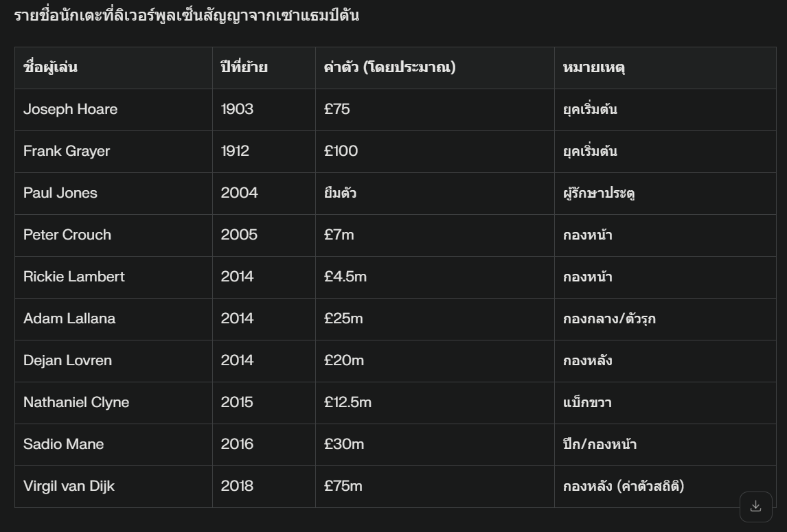Click the £30m fee value
The image size is (787, 532).
344,444
